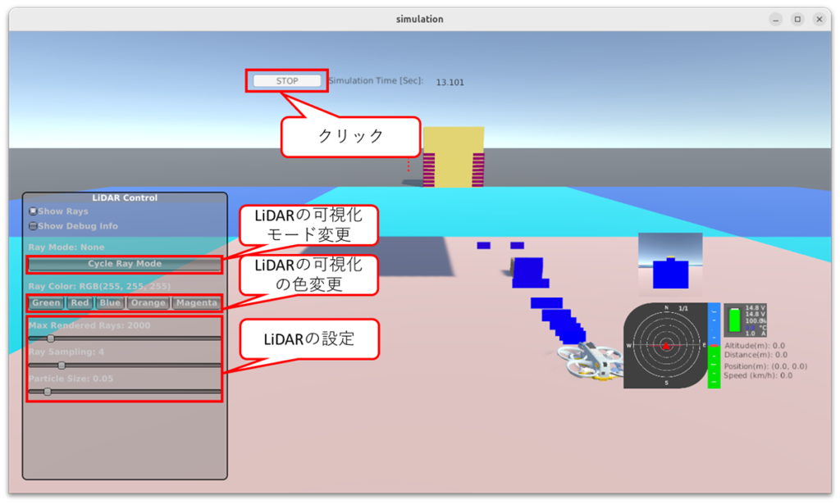The image size is (840, 504).
Task: Enable the Show Rays checkbox
Action: [x=33, y=211]
